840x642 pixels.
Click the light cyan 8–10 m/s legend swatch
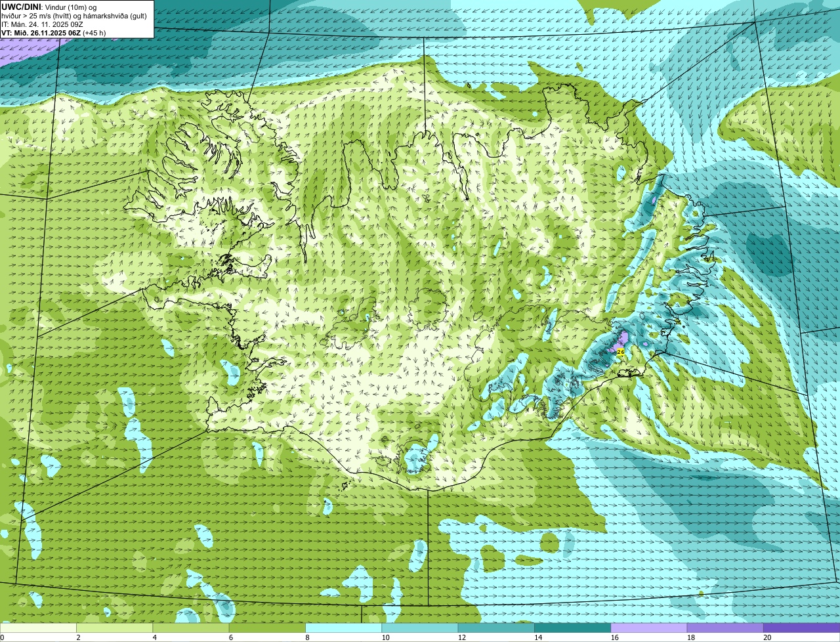tap(344, 628)
